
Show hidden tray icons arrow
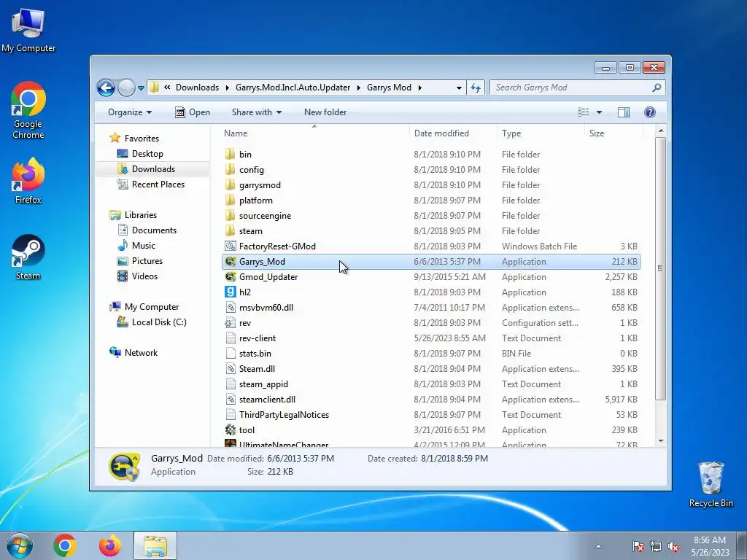coord(598,547)
